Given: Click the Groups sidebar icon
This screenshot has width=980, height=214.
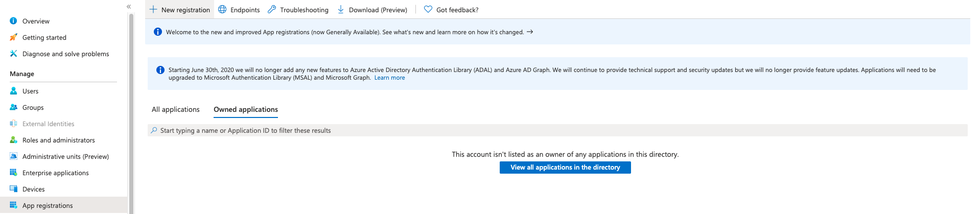Looking at the screenshot, I should (x=14, y=107).
